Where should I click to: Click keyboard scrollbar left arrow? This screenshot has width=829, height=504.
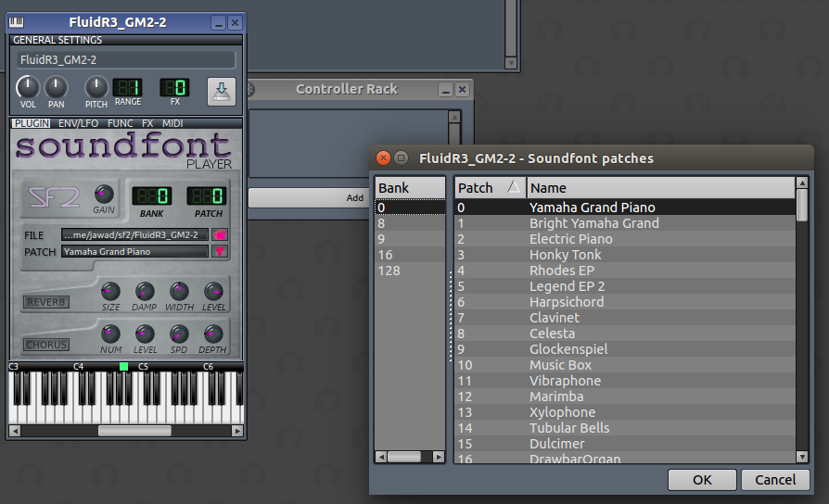15,431
